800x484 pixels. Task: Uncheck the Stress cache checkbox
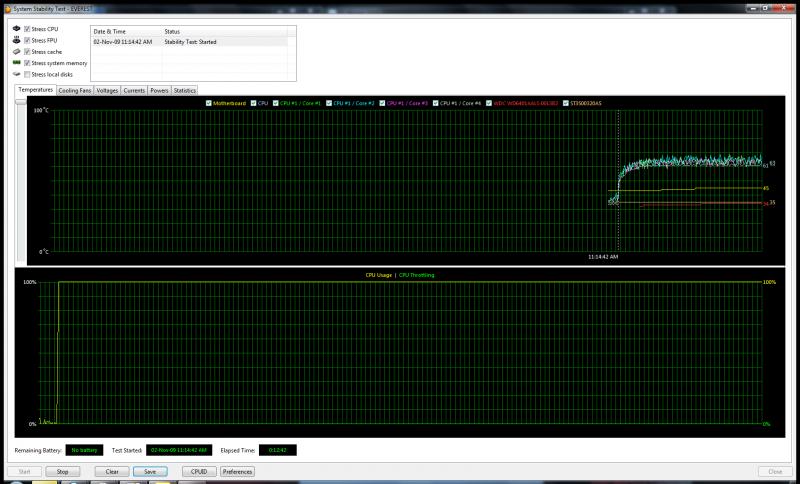coord(27,52)
